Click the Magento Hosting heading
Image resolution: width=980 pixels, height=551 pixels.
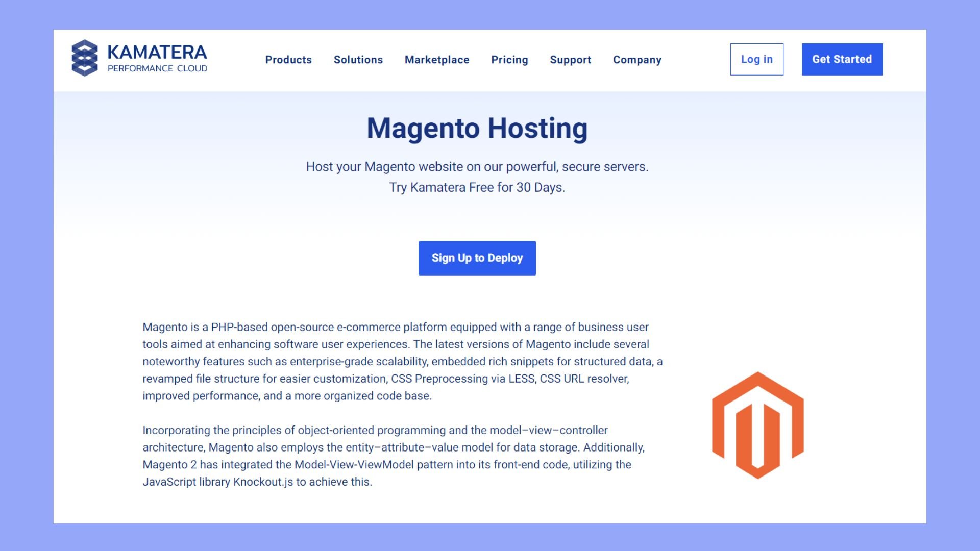click(x=477, y=128)
